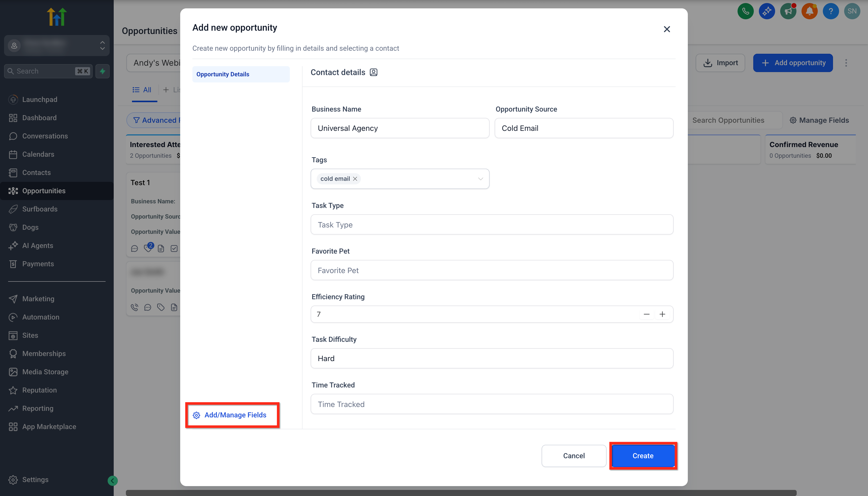Image resolution: width=868 pixels, height=496 pixels.
Task: Open the megaphone announcements icon
Action: click(788, 11)
